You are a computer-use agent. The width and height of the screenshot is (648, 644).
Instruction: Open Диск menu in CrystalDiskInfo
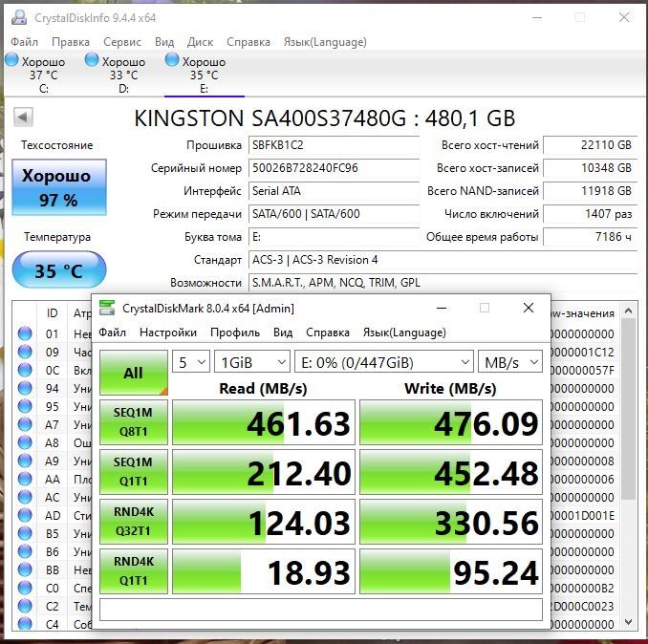point(200,42)
